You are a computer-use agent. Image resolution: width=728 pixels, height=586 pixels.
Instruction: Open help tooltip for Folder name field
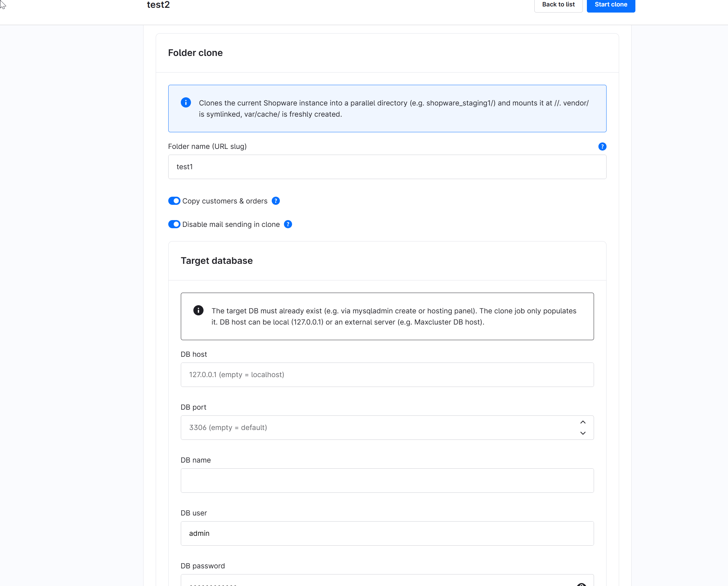coord(602,146)
